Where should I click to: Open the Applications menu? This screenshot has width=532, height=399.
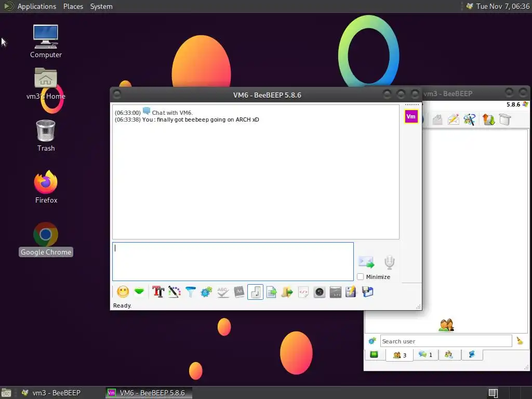click(37, 6)
